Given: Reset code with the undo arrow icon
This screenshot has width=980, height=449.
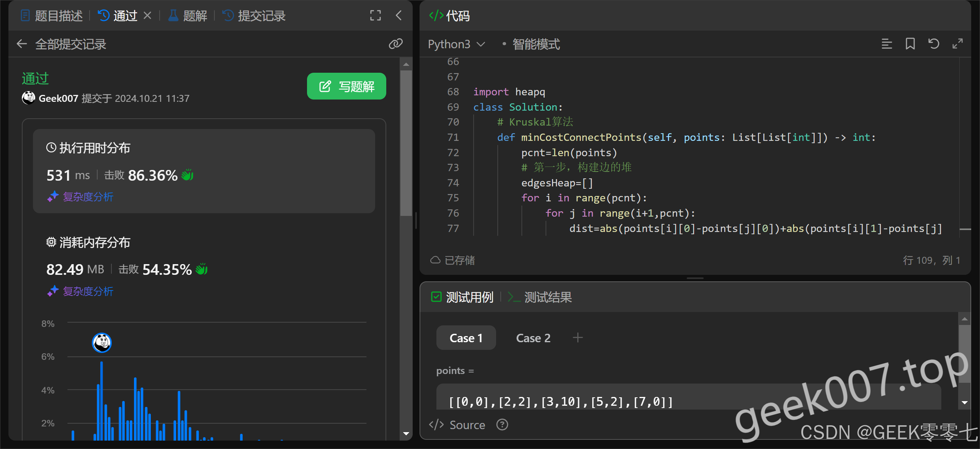Looking at the screenshot, I should [x=934, y=44].
